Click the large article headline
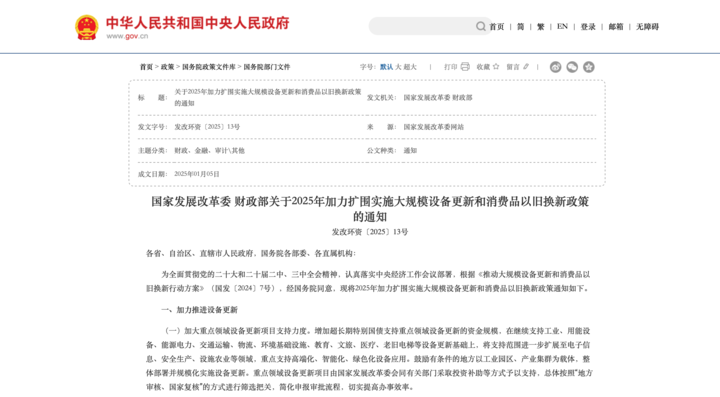 [370, 208]
